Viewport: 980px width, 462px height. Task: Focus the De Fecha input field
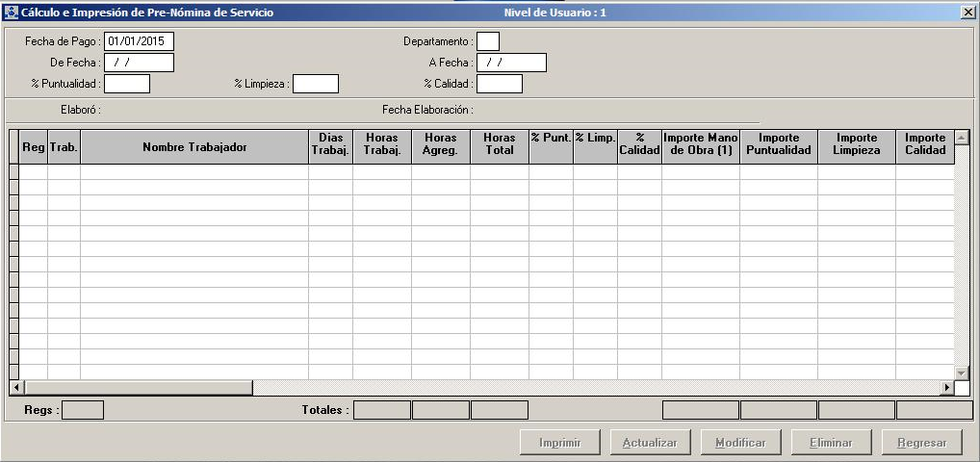point(139,63)
